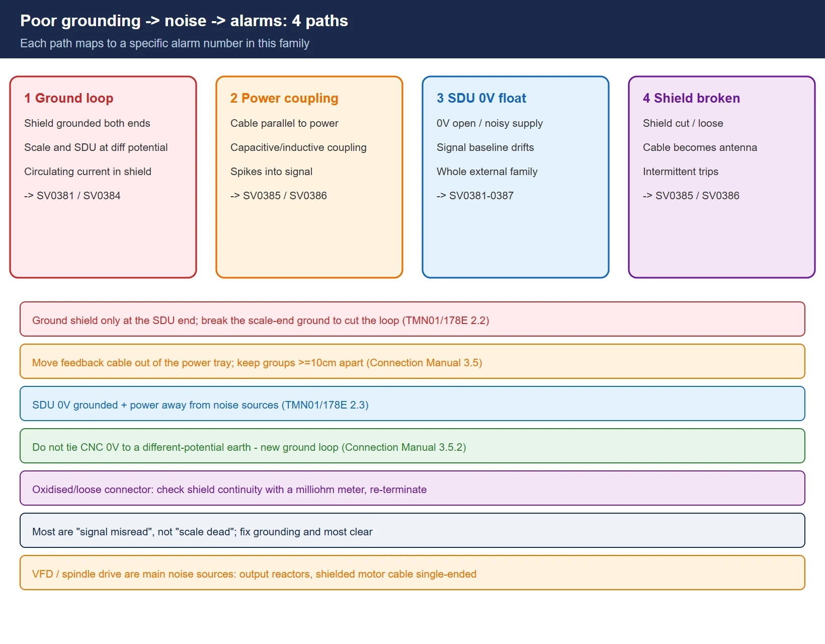Select the '1 Ground loop' card heading

69,98
